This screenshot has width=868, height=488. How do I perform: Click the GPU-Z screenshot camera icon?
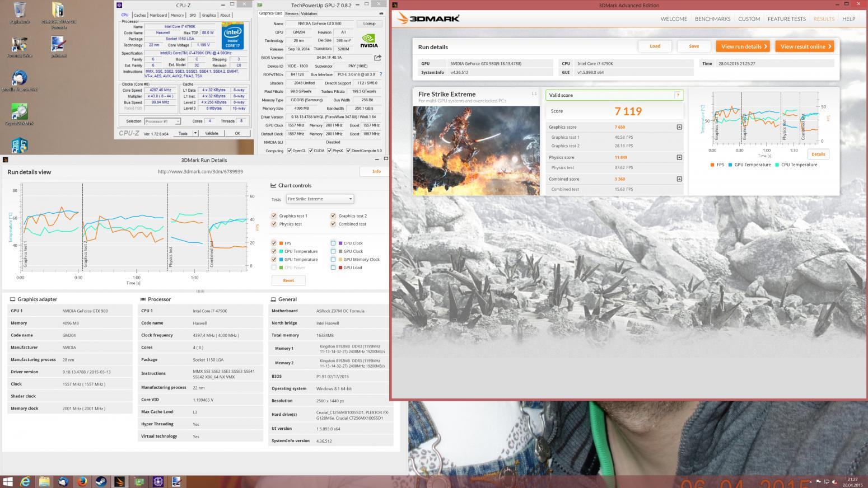(381, 13)
